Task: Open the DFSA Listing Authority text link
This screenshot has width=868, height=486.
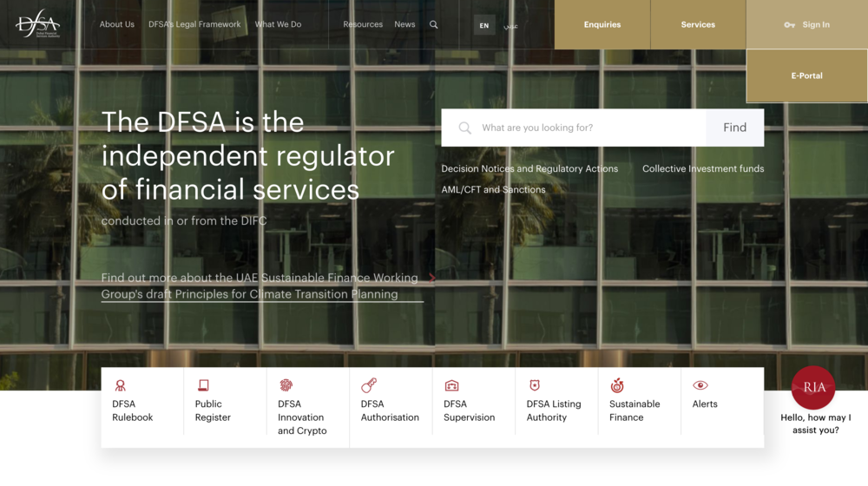Action: click(x=554, y=410)
